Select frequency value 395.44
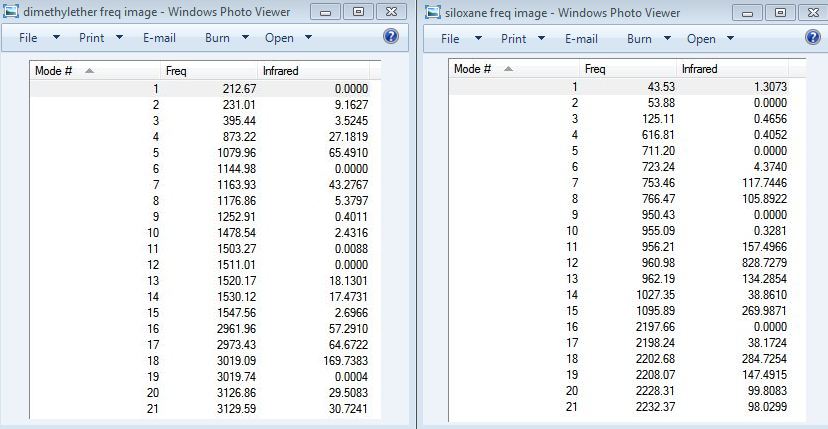The image size is (828, 429). pos(239,120)
